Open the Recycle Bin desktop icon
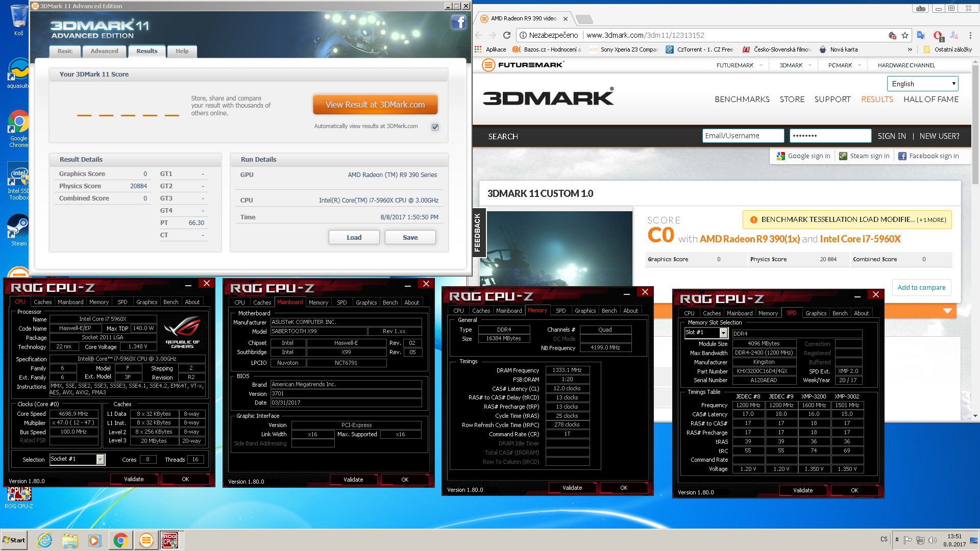 (x=18, y=19)
